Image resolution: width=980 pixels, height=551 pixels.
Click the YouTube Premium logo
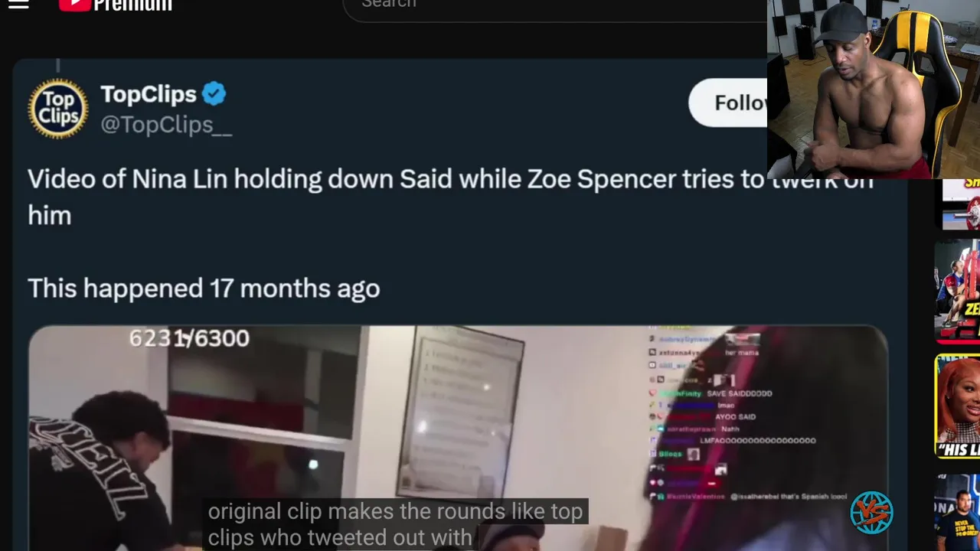[115, 5]
